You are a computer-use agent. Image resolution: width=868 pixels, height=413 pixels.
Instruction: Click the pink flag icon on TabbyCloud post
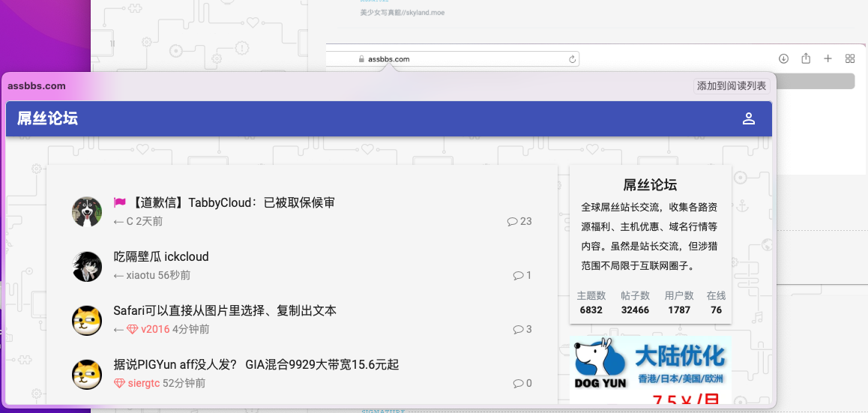(x=119, y=202)
